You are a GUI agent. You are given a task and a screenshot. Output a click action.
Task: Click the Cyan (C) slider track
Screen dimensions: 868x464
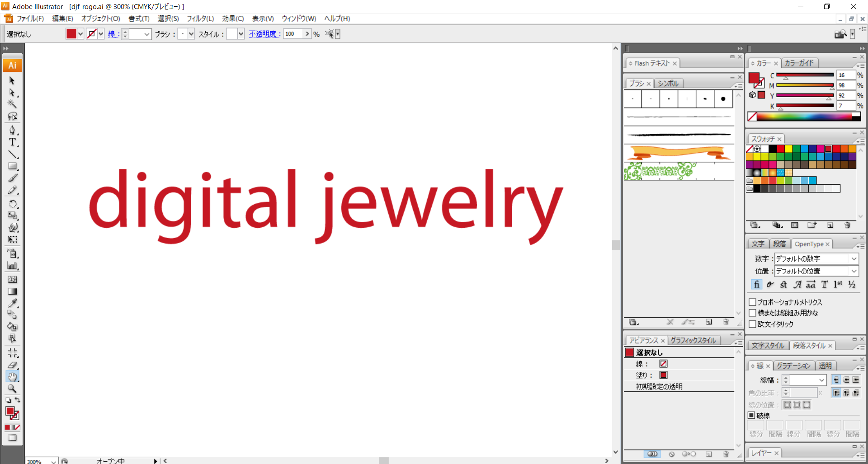tap(805, 75)
